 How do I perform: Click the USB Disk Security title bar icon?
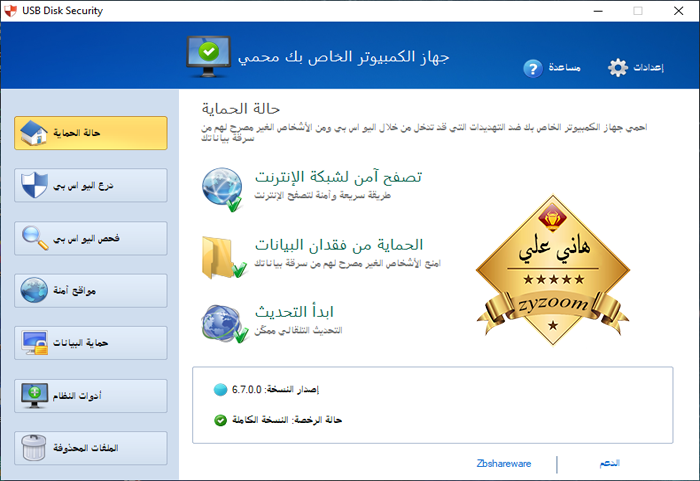point(10,10)
